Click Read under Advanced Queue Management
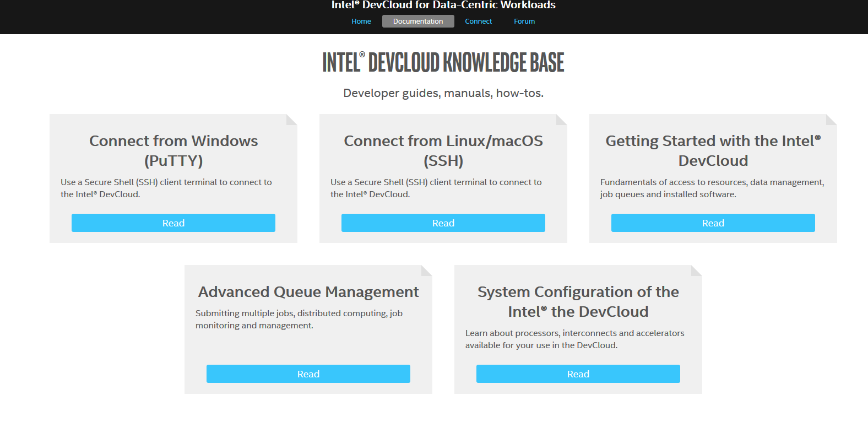Viewport: 868px width, 422px height. (308, 374)
